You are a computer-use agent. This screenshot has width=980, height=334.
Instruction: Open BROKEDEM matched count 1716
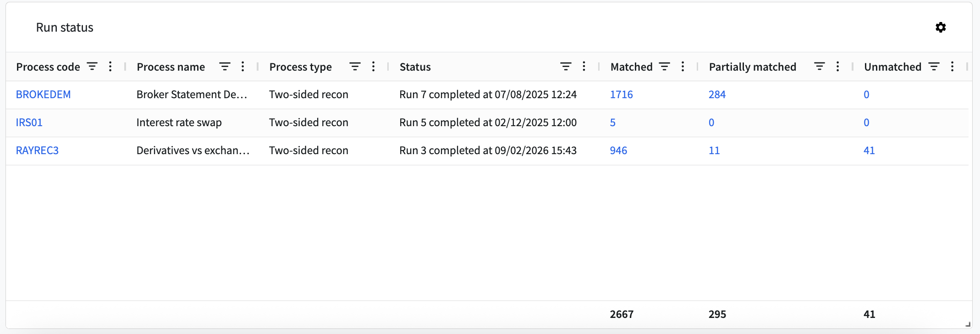pos(621,95)
